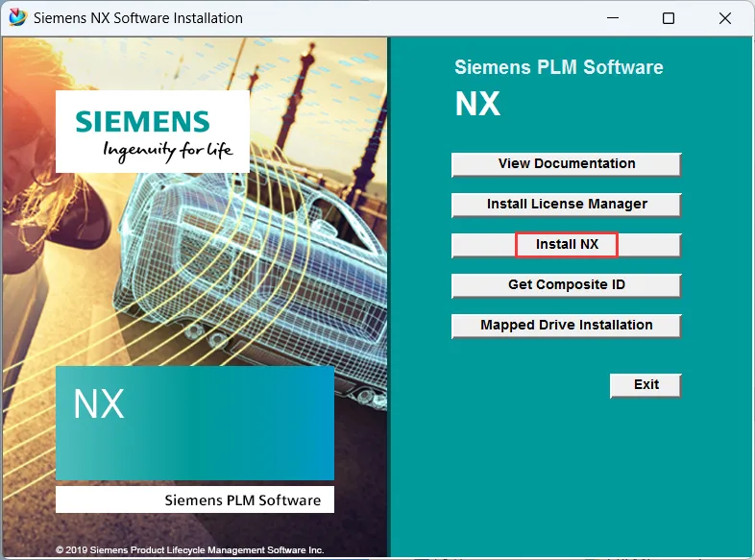The image size is (755, 560).
Task: Maximize the Siemens NX installation window
Action: pos(669,18)
